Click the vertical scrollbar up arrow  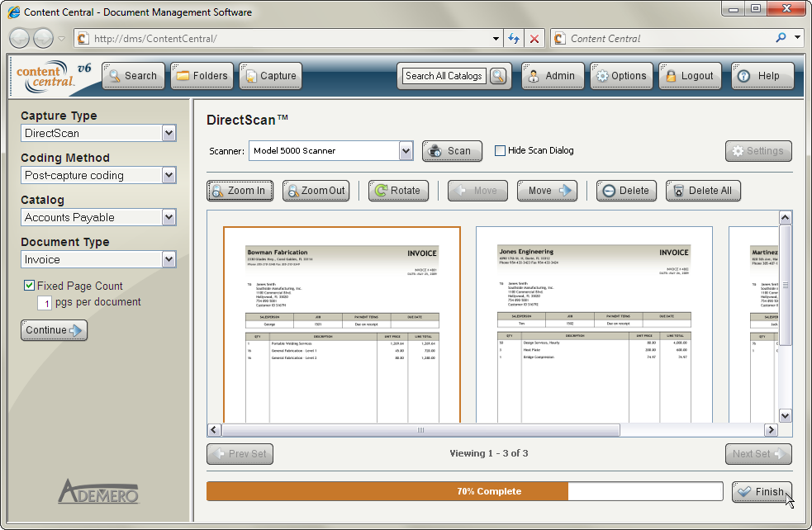click(x=785, y=217)
